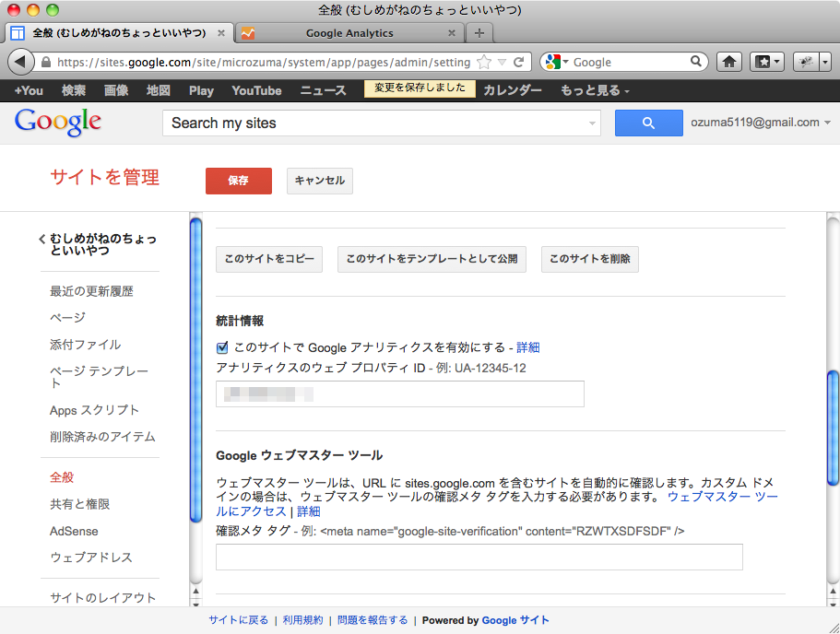840x634 pixels.
Task: Open ページ in sidebar
Action: pos(67,318)
